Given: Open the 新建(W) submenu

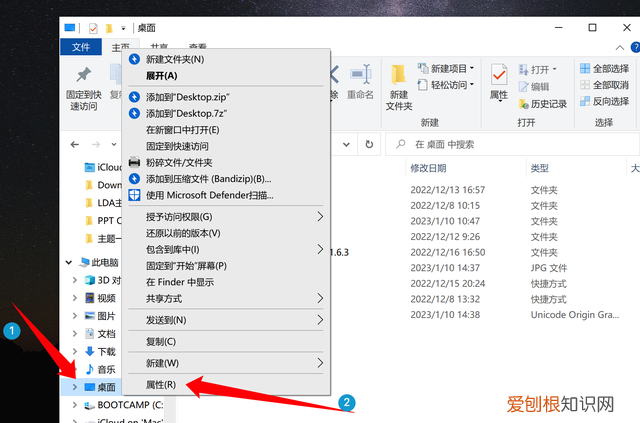Looking at the screenshot, I should tap(227, 363).
